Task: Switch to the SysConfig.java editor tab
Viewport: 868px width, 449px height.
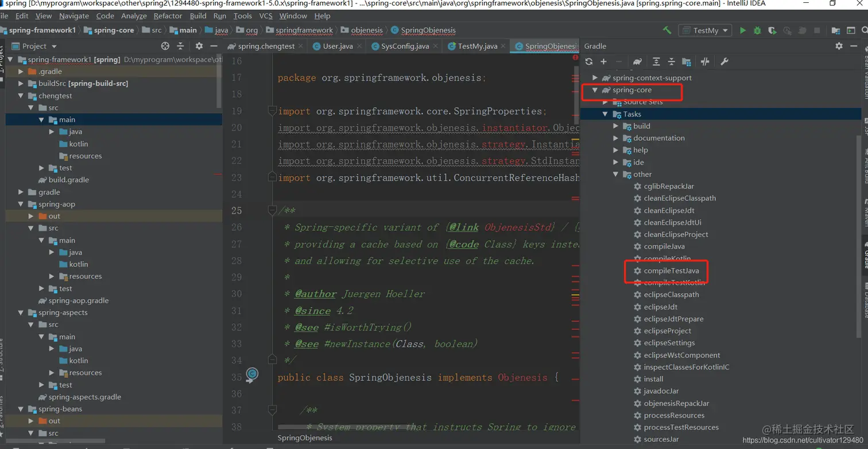Action: [x=405, y=47]
